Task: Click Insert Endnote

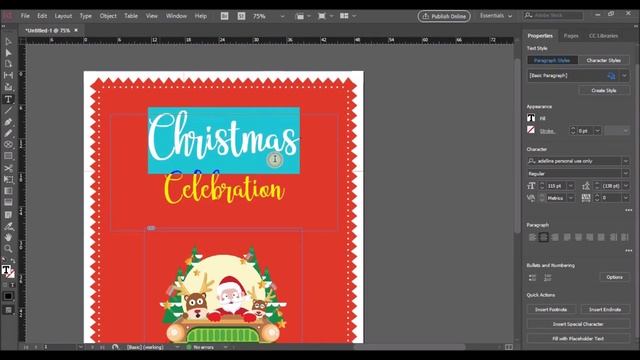Action: click(605, 309)
